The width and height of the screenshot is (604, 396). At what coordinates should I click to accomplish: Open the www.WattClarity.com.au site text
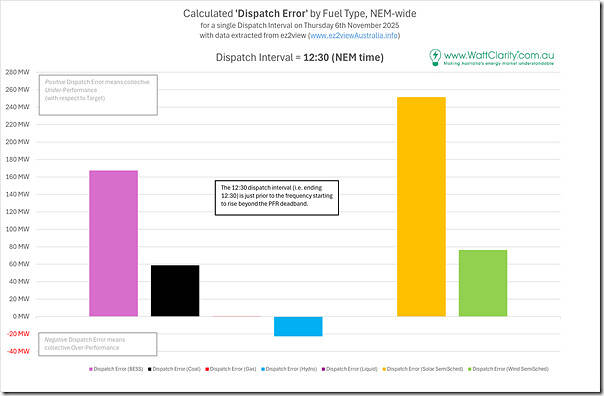tap(499, 55)
